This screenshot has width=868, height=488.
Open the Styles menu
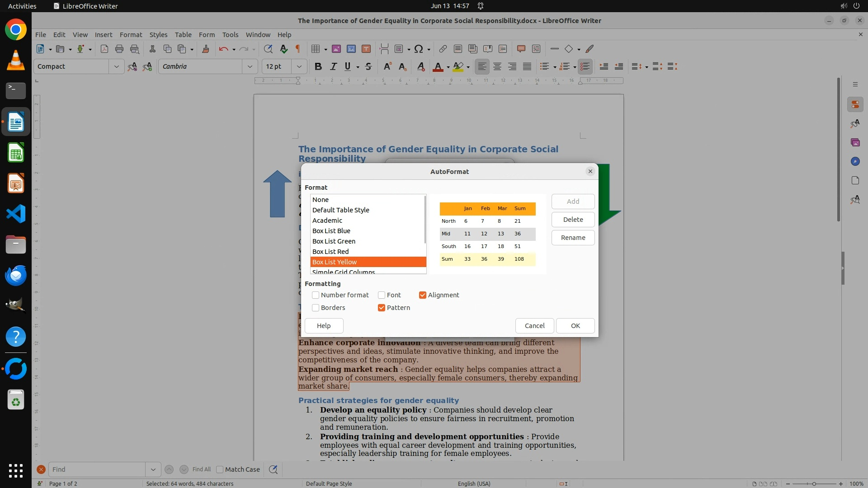[158, 34]
